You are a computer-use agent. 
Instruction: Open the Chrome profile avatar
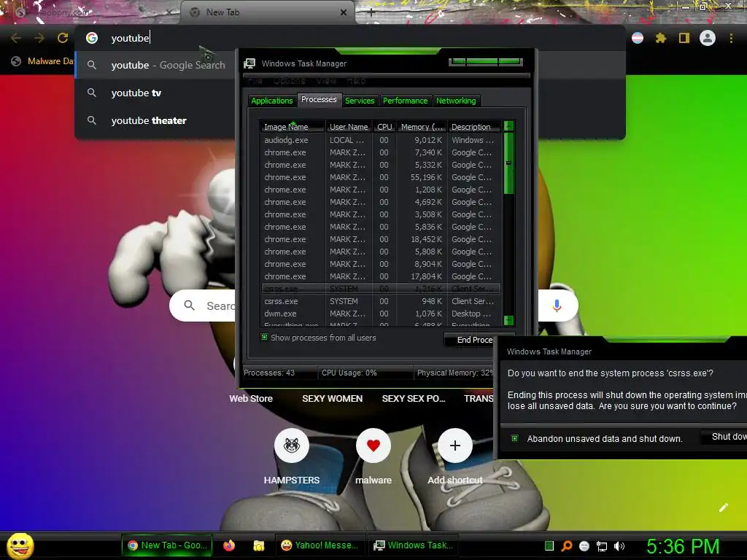708,38
